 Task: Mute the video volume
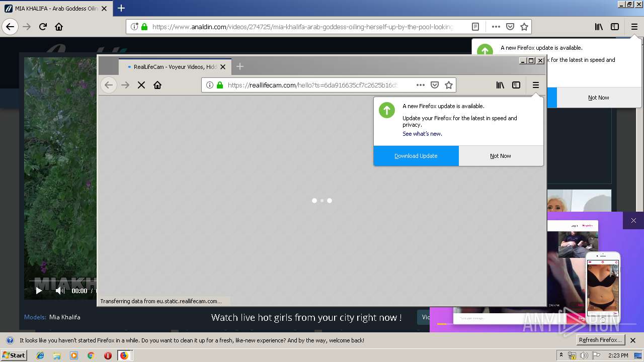(60, 291)
